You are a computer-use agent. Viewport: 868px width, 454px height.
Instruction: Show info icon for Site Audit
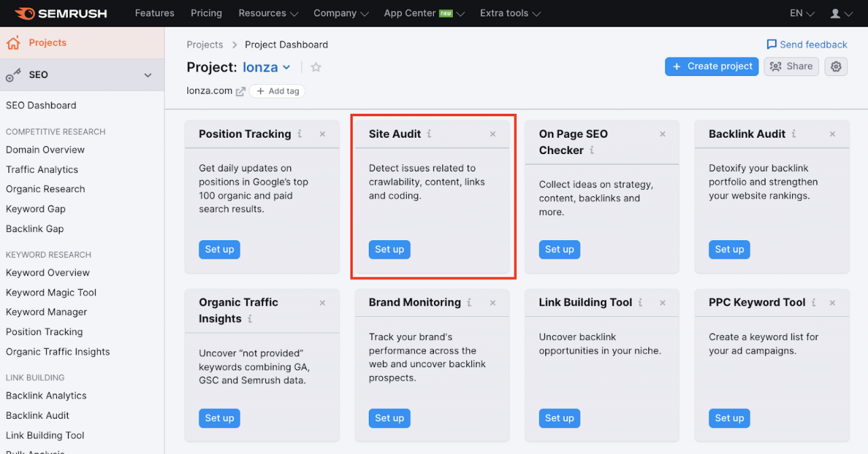click(429, 134)
